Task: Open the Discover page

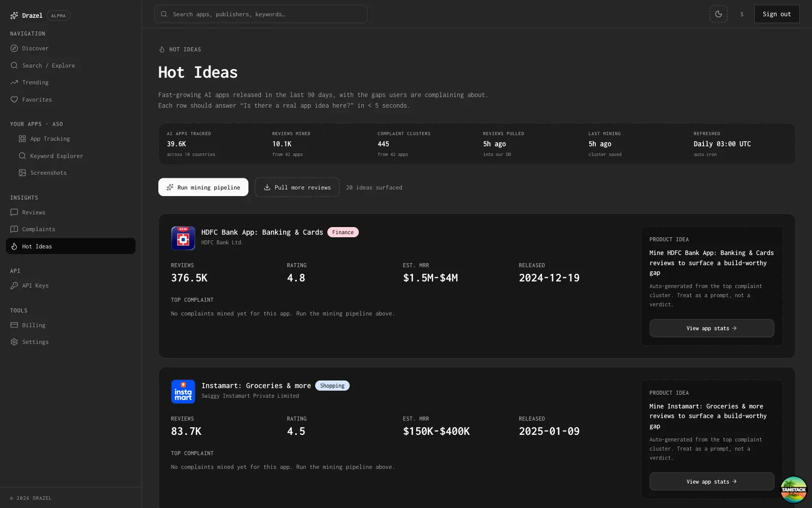Action: [x=71, y=48]
